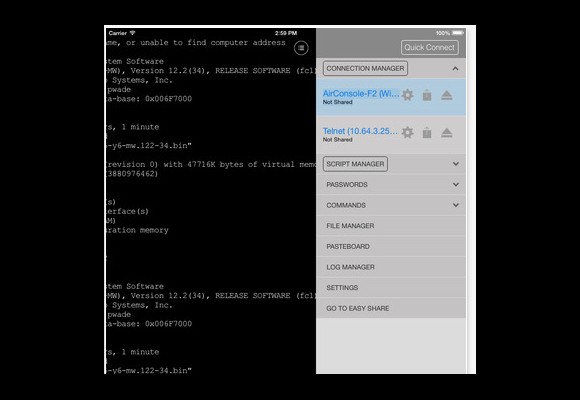The width and height of the screenshot is (580, 400).
Task: Tap Not Shared under Telnet connection
Action: tap(337, 140)
